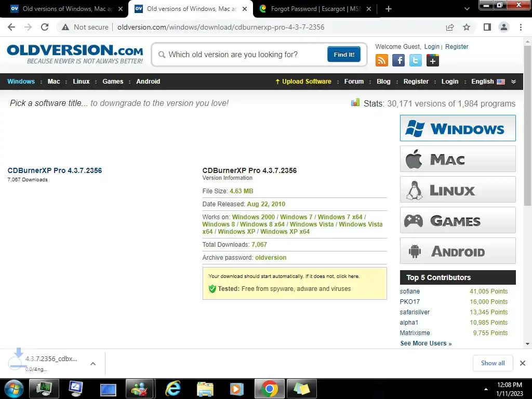Select English language option
This screenshot has width=532, height=399.
[488, 82]
